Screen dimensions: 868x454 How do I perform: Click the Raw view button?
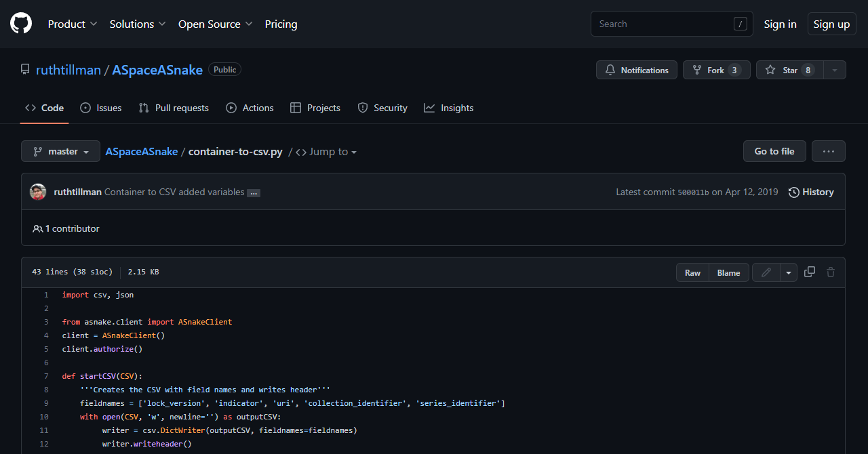tap(692, 272)
